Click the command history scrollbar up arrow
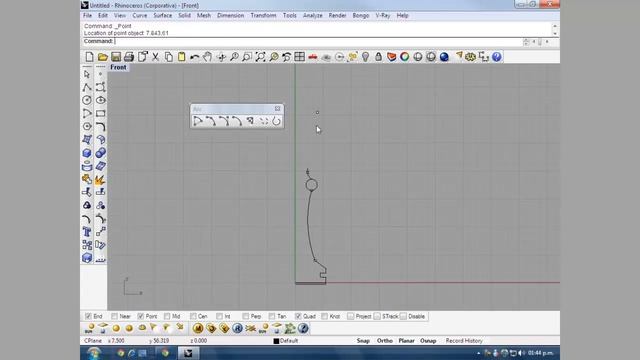640x360 pixels. coord(555,26)
